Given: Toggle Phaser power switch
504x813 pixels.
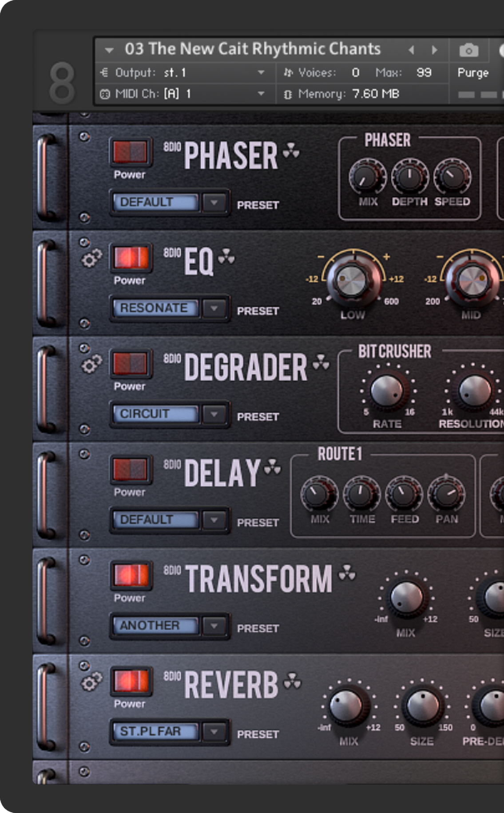Looking at the screenshot, I should pos(131,151).
